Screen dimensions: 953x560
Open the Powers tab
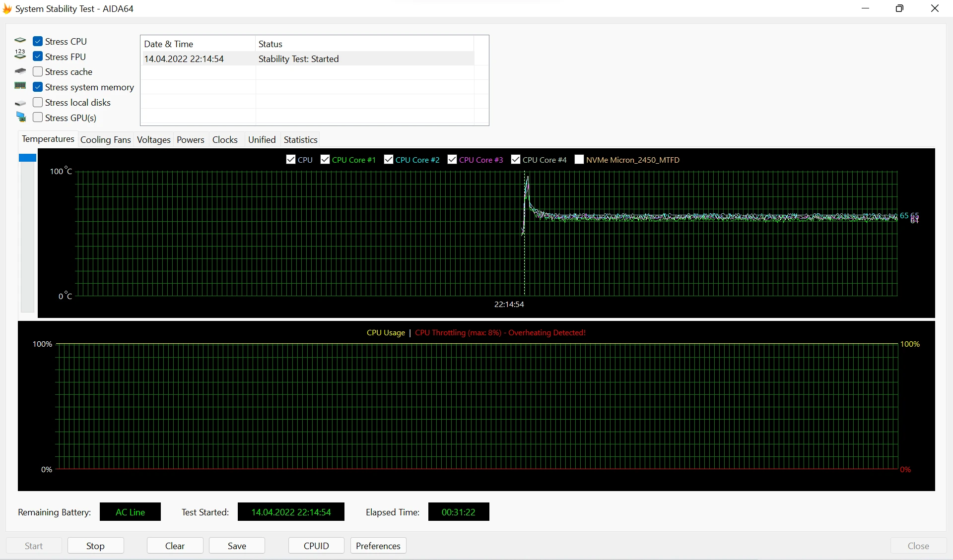coord(191,140)
